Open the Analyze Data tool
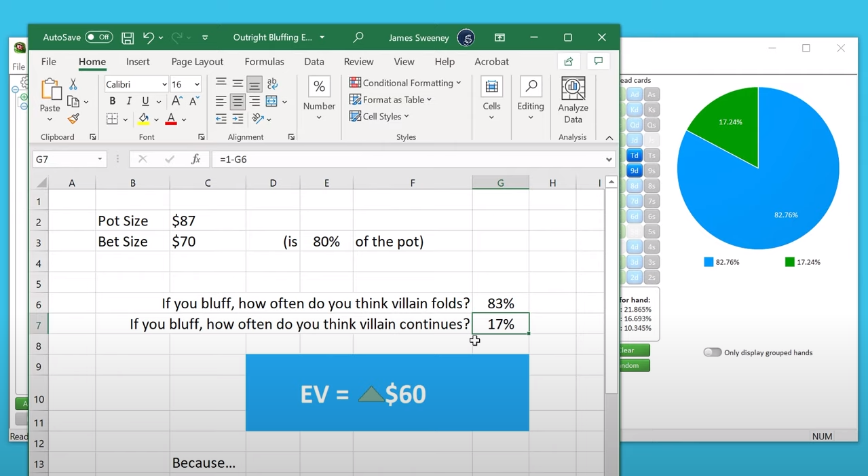Image resolution: width=868 pixels, height=476 pixels. click(x=573, y=99)
